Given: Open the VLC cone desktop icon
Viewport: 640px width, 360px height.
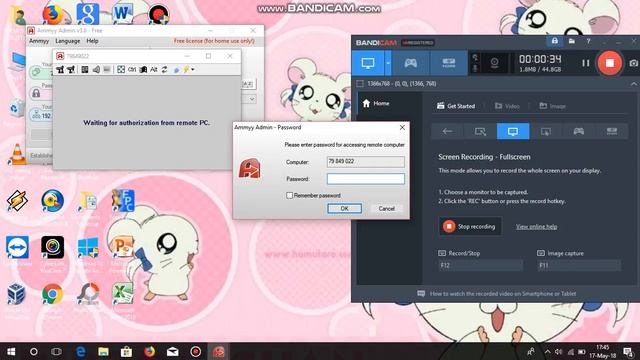Looking at the screenshot, I should click(x=17, y=155).
